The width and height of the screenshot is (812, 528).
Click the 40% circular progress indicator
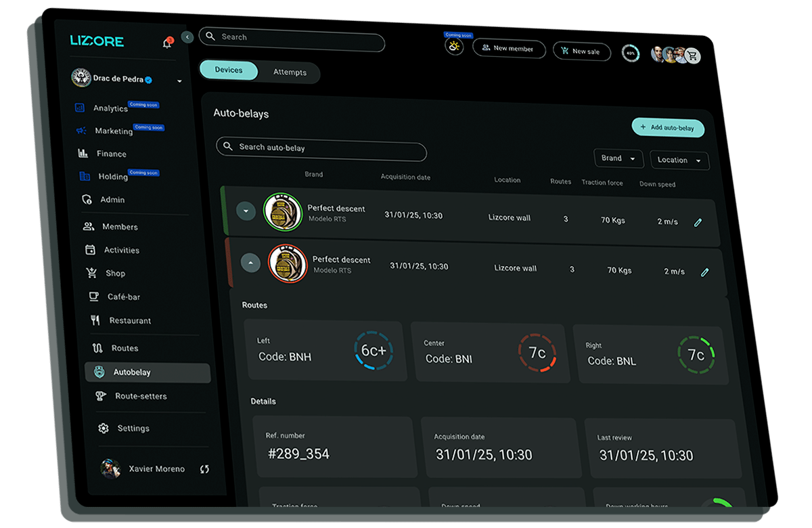pyautogui.click(x=631, y=53)
